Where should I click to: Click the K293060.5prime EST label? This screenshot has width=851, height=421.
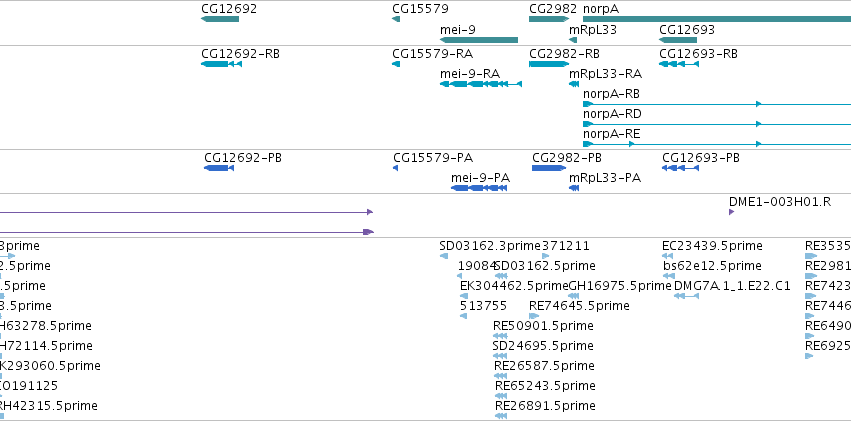pos(50,366)
